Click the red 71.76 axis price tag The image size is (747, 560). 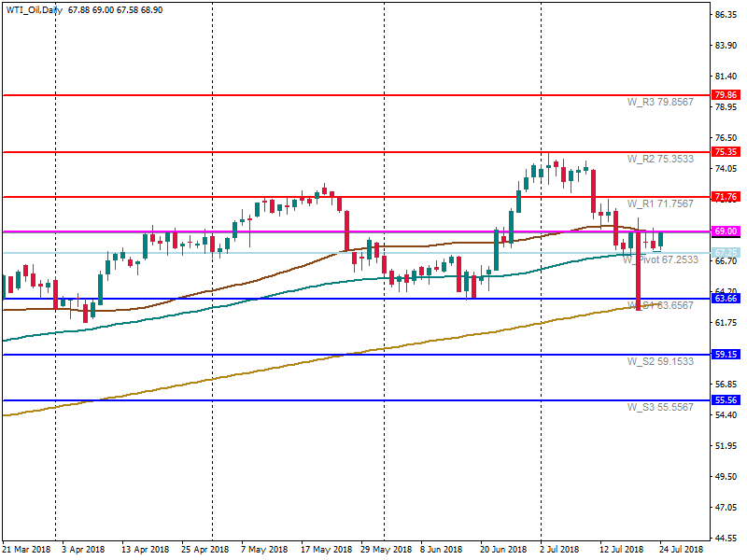click(x=726, y=197)
